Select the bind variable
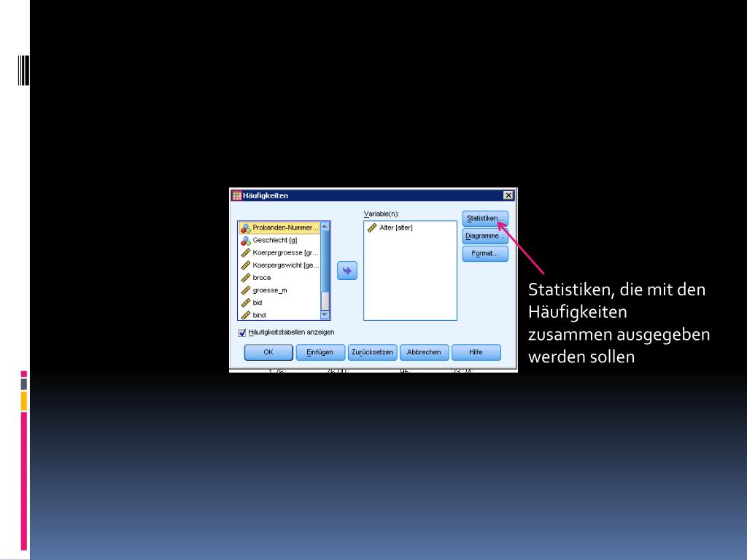Screen dimensions: 747x560 pos(279,315)
